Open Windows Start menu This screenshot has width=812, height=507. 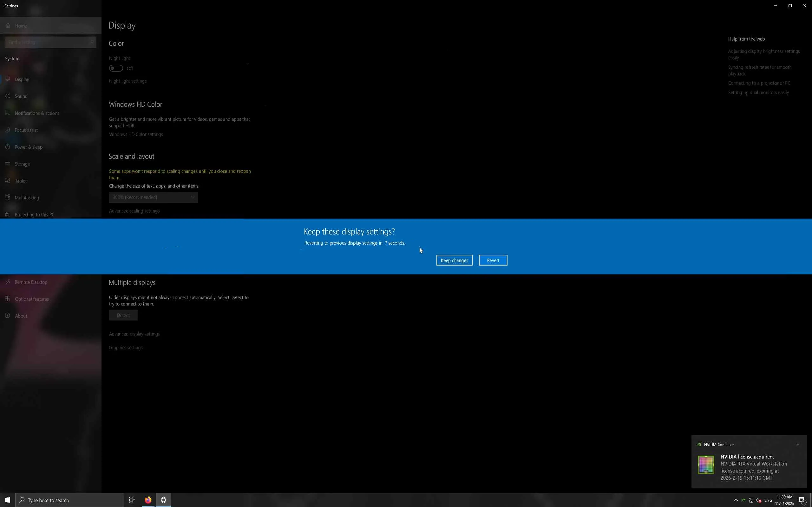tap(7, 500)
